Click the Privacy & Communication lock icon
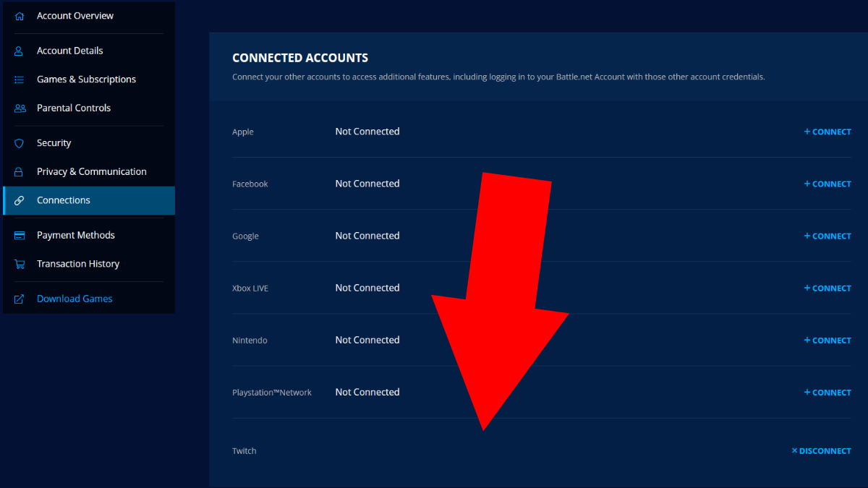 [20, 172]
